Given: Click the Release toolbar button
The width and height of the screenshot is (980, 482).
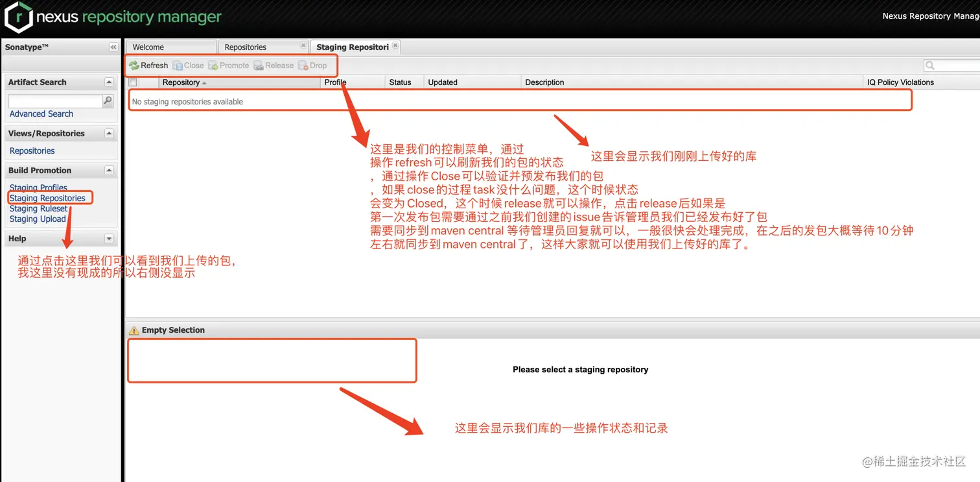Looking at the screenshot, I should click(274, 66).
